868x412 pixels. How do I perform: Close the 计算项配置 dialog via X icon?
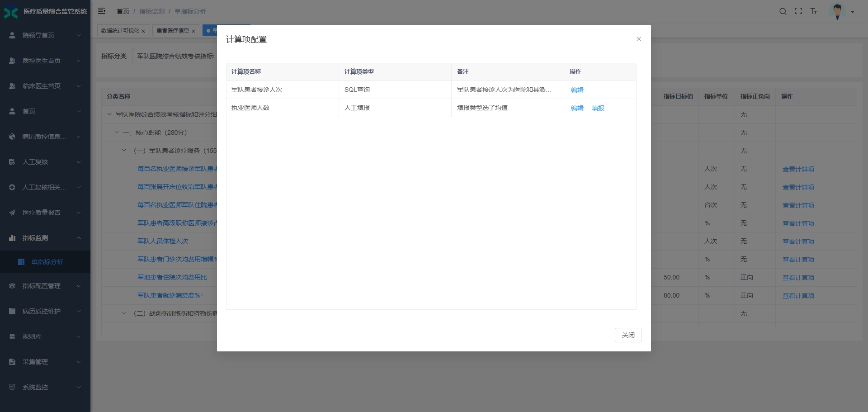tap(638, 39)
